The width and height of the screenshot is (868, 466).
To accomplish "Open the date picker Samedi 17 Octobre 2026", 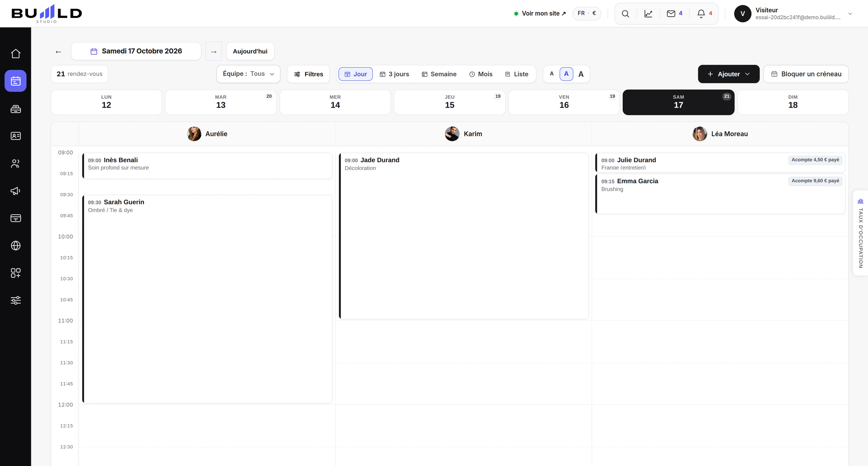I will 136,51.
